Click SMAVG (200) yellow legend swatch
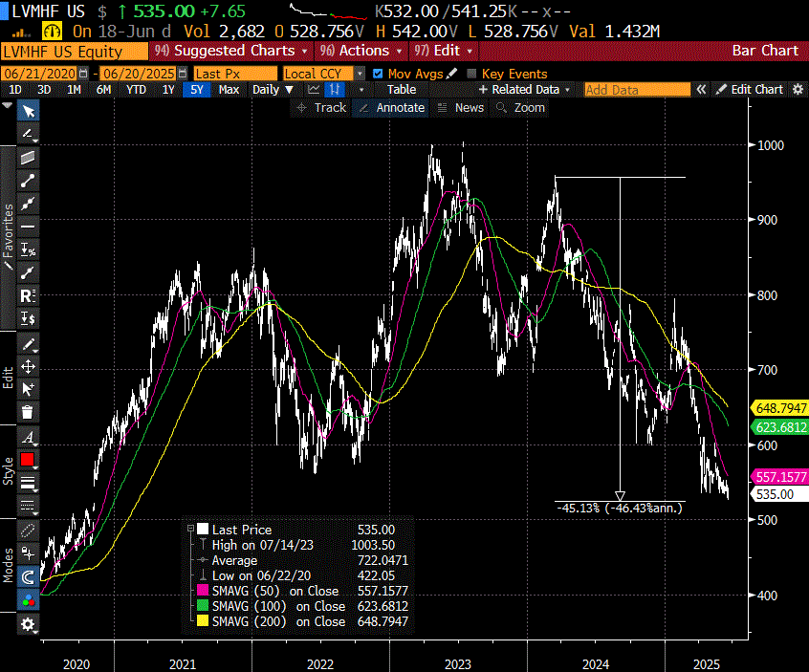 pos(203,621)
